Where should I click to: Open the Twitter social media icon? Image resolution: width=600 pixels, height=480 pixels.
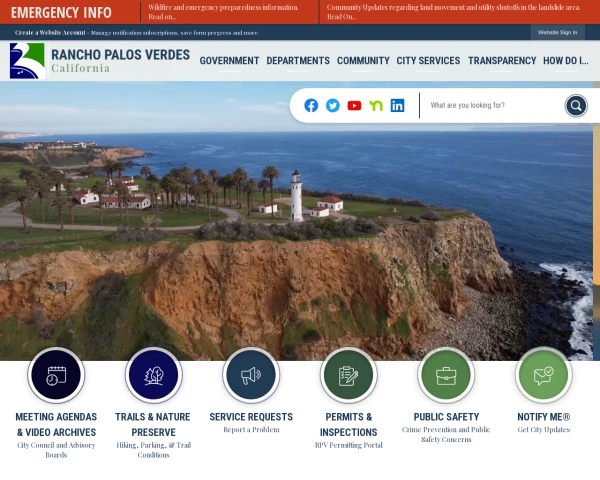333,105
